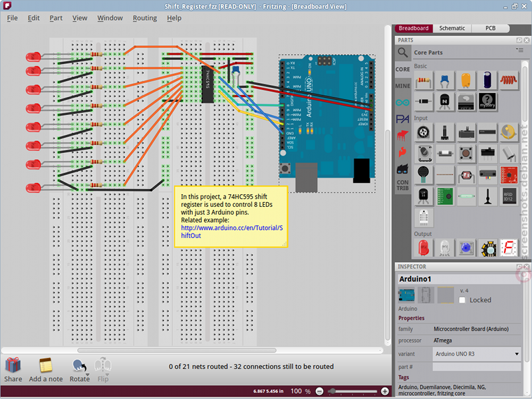Open the File menu

(x=12, y=18)
